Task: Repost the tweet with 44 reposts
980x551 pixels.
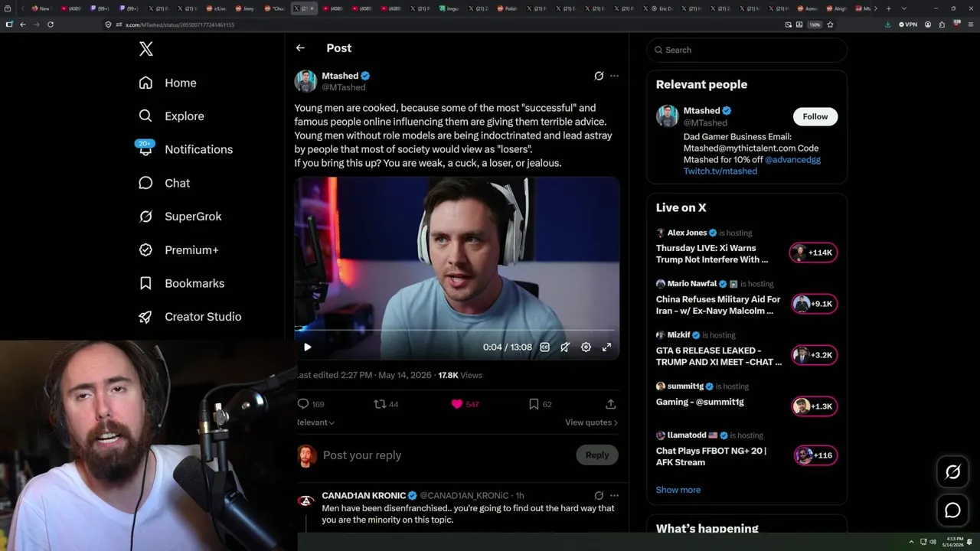Action: (x=379, y=404)
